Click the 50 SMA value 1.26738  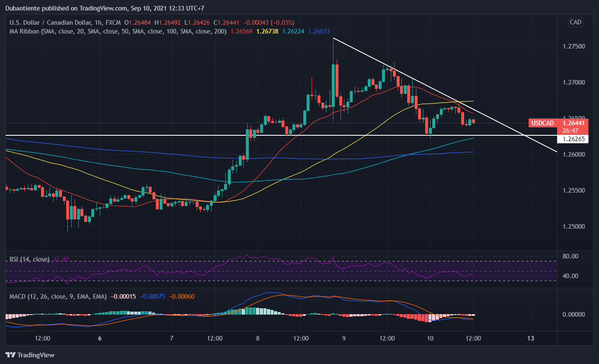click(x=267, y=31)
